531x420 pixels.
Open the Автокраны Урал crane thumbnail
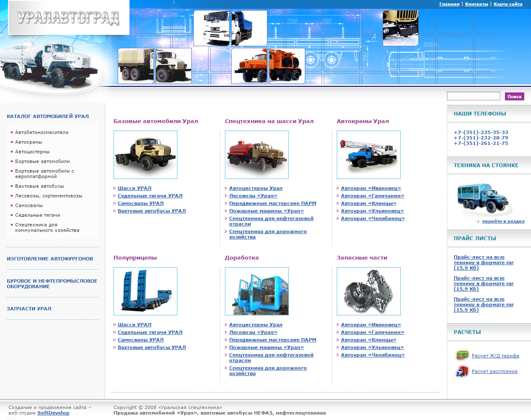(x=369, y=155)
